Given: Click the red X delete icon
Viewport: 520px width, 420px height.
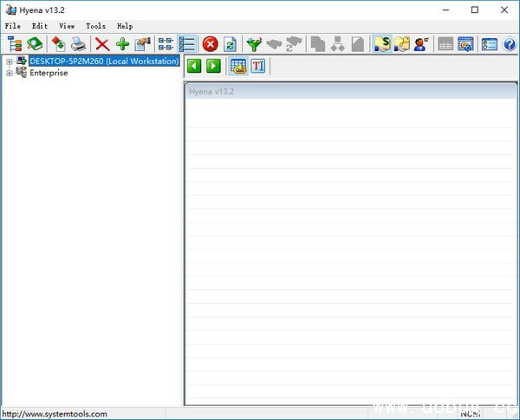Looking at the screenshot, I should point(102,44).
